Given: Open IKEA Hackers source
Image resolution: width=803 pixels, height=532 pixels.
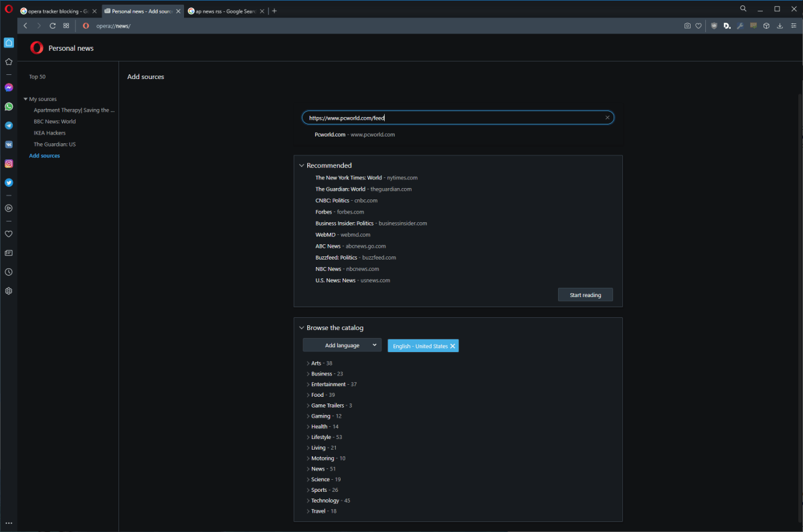Looking at the screenshot, I should tap(50, 133).
